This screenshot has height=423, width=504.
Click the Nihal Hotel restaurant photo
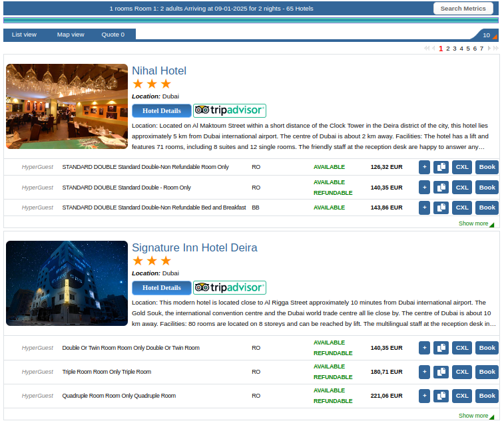point(67,106)
